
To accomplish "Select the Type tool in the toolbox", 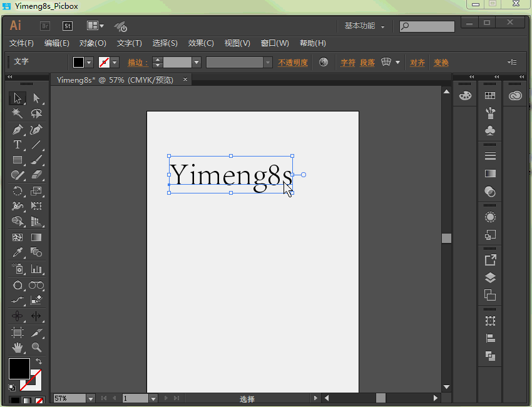I will tap(18, 145).
